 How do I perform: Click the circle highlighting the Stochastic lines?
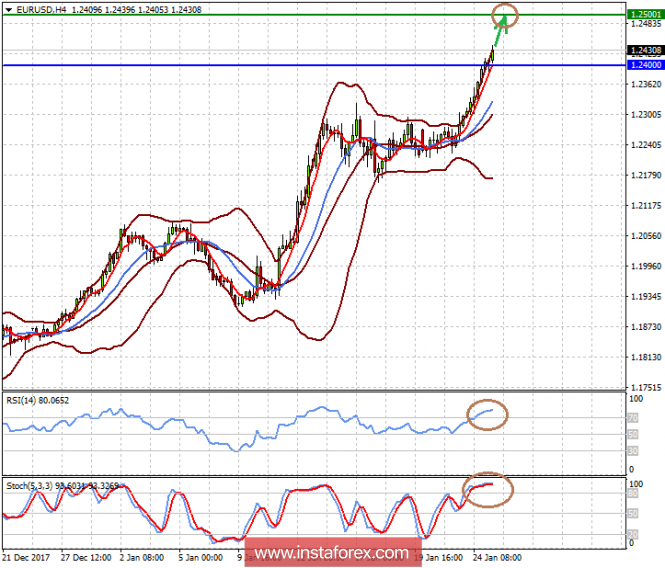click(488, 490)
